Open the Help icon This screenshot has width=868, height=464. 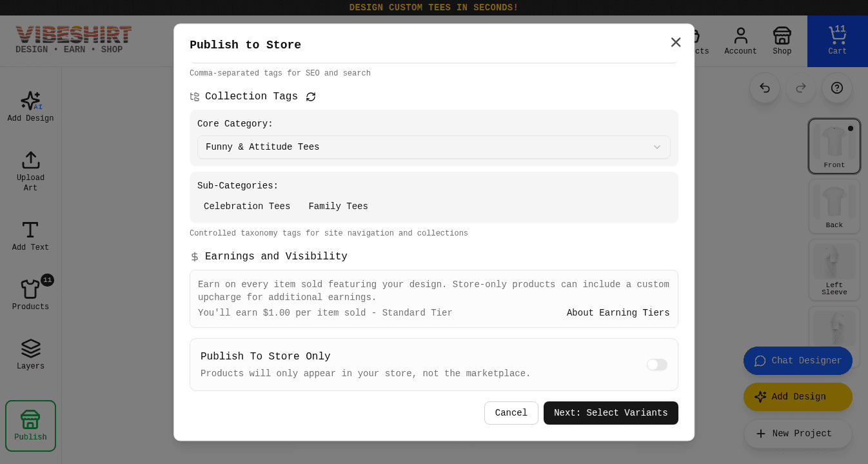pyautogui.click(x=837, y=88)
